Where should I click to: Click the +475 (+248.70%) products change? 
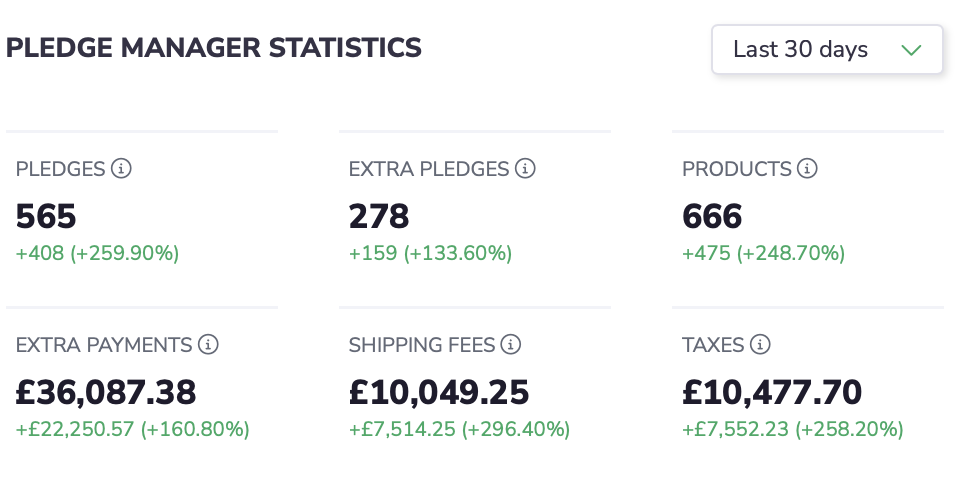point(763,253)
